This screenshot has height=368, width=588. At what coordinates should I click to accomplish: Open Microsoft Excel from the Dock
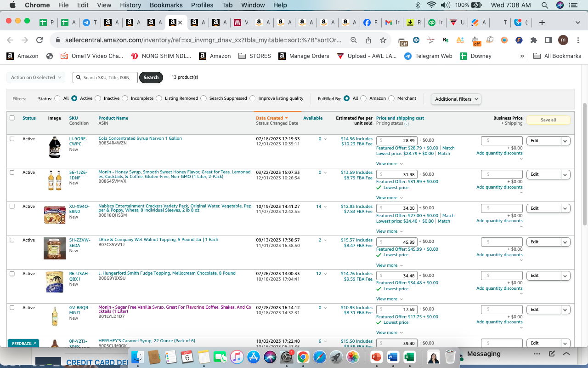pyautogui.click(x=409, y=357)
